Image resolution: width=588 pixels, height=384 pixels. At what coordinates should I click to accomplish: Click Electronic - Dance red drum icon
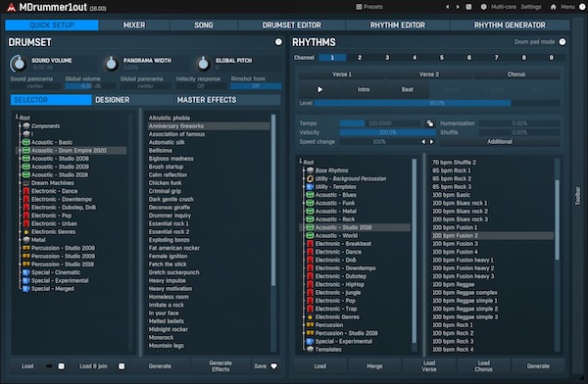click(x=26, y=191)
